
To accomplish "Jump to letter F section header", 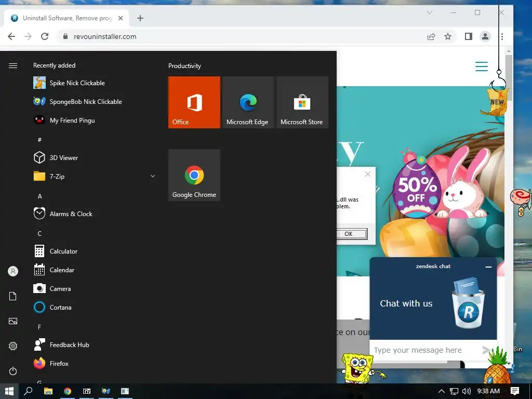I will tap(39, 327).
